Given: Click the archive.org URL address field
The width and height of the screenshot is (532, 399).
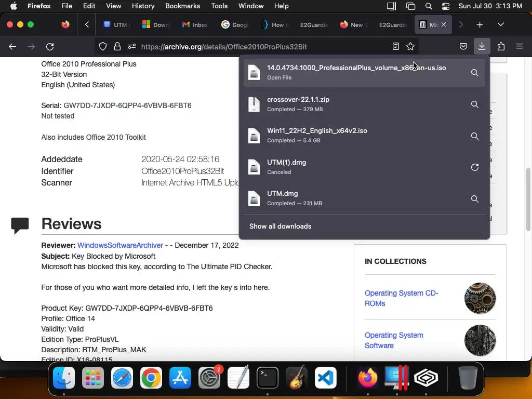Looking at the screenshot, I should (224, 47).
